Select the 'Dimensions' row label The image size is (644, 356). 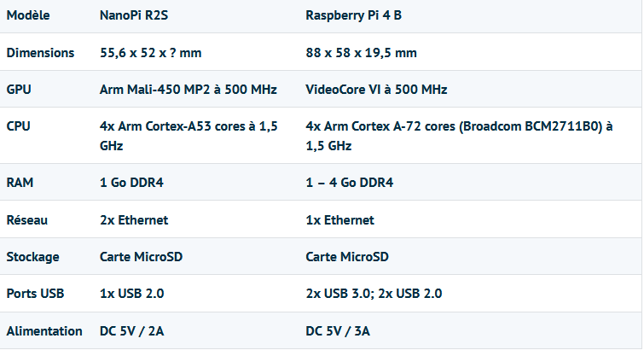[40, 53]
